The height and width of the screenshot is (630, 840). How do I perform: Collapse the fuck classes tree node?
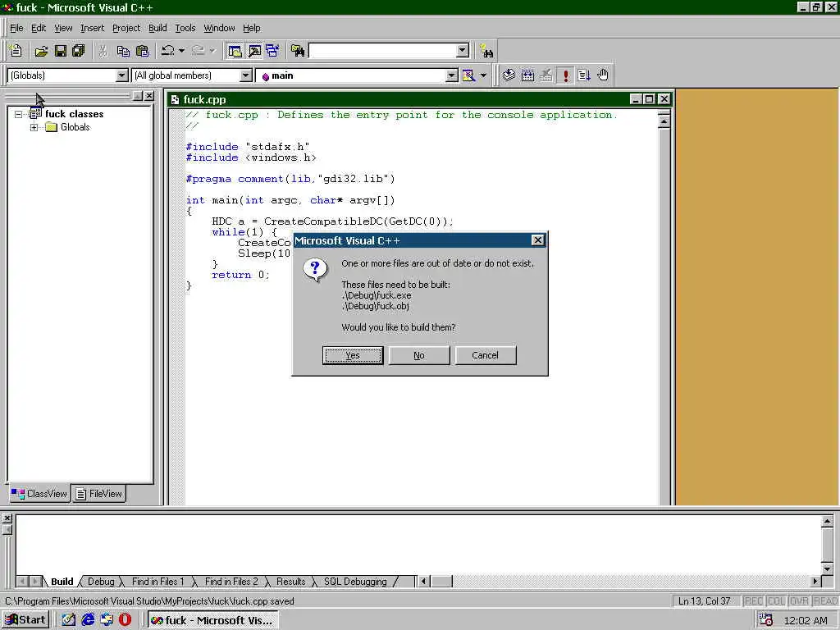tap(18, 114)
